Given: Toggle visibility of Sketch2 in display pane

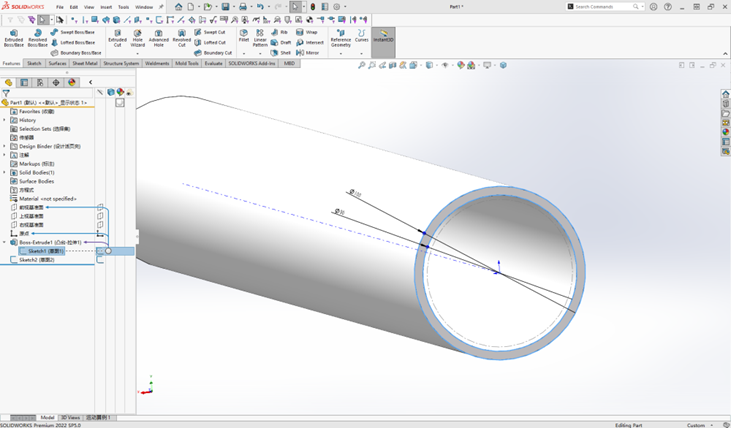Looking at the screenshot, I should point(100,260).
